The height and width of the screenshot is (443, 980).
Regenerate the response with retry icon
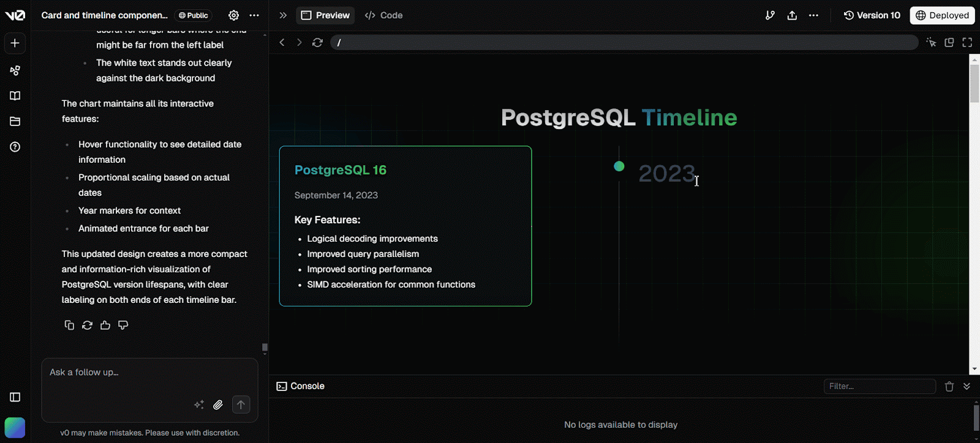[x=87, y=325]
